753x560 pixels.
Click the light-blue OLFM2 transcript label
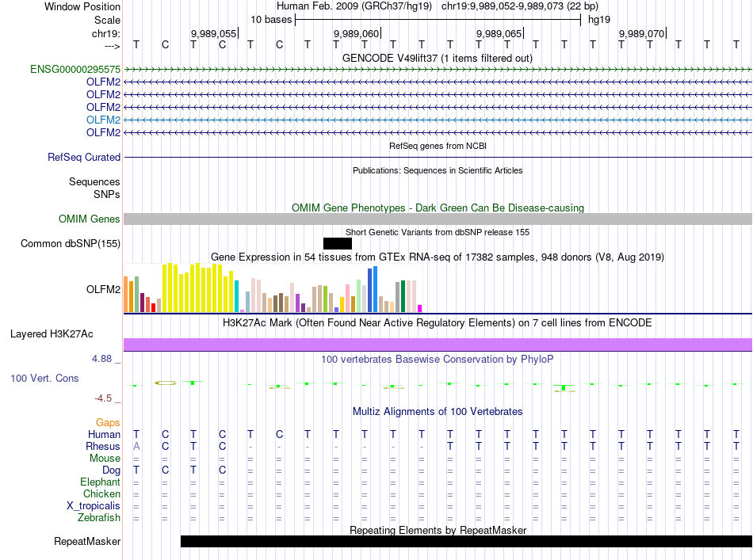tap(103, 120)
